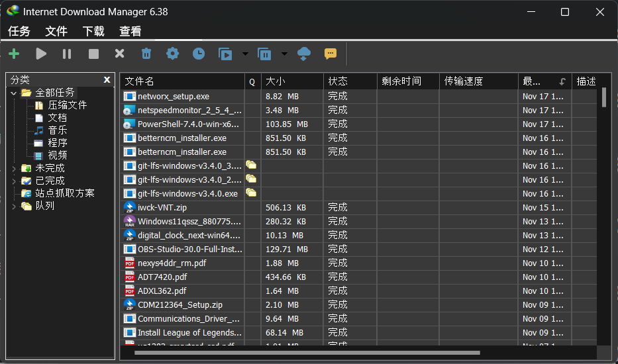Select 程序 category
Viewport: 618px width, 364px height.
[x=58, y=143]
